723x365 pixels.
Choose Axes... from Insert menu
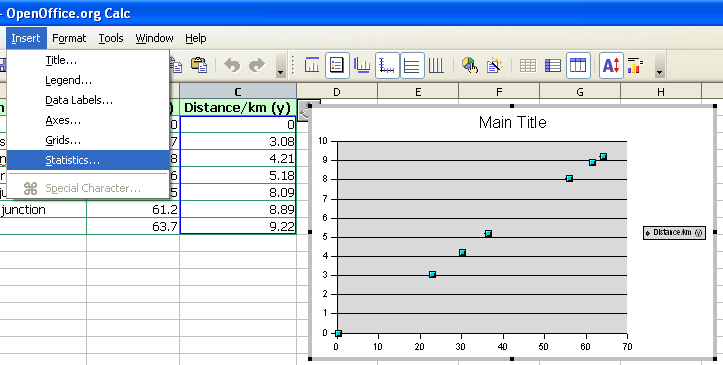(88, 120)
